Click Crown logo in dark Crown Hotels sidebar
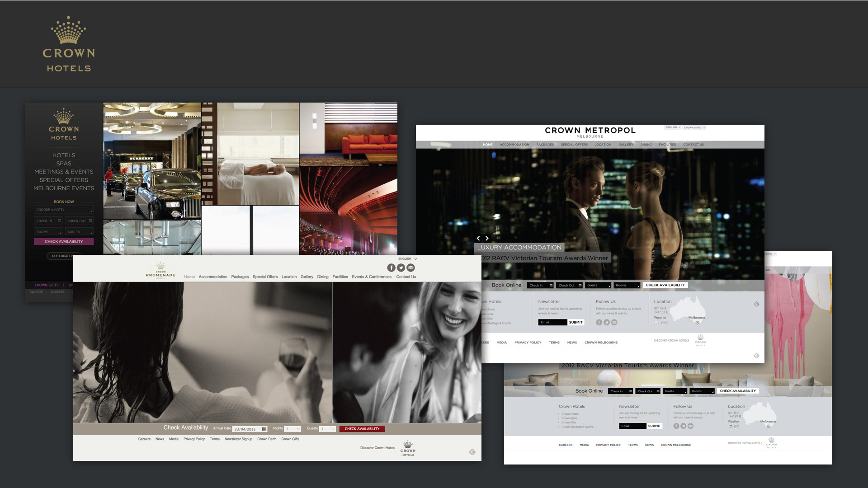This screenshot has width=868, height=488. [64, 124]
